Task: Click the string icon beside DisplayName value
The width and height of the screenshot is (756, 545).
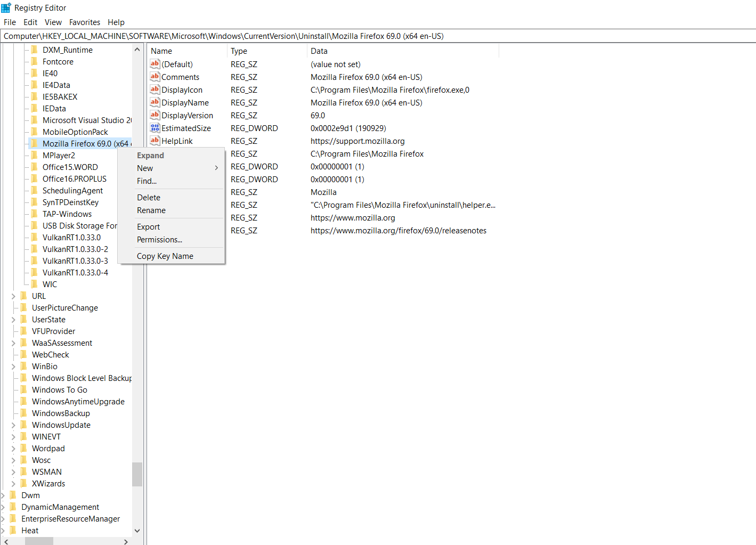Action: [x=155, y=102]
